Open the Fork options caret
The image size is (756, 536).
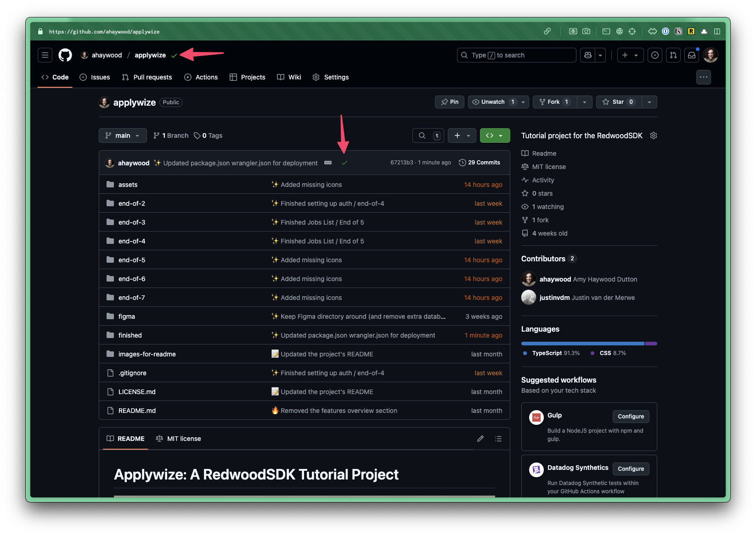click(x=584, y=102)
